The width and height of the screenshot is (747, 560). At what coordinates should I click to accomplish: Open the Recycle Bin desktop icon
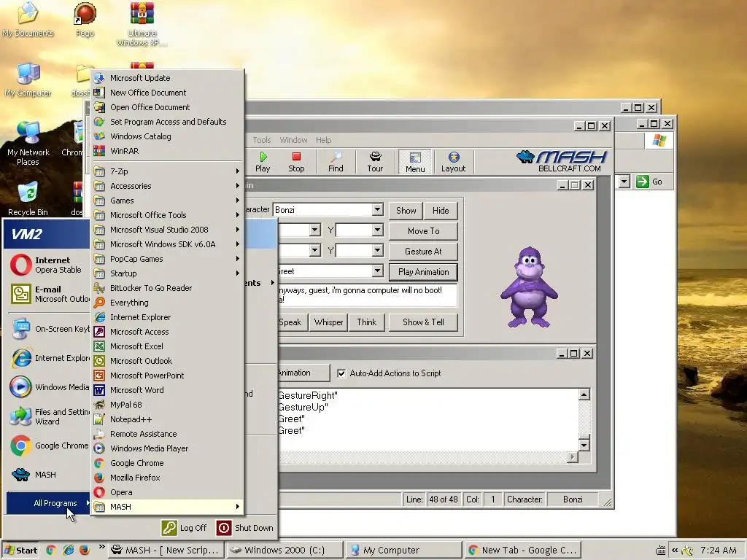[28, 199]
